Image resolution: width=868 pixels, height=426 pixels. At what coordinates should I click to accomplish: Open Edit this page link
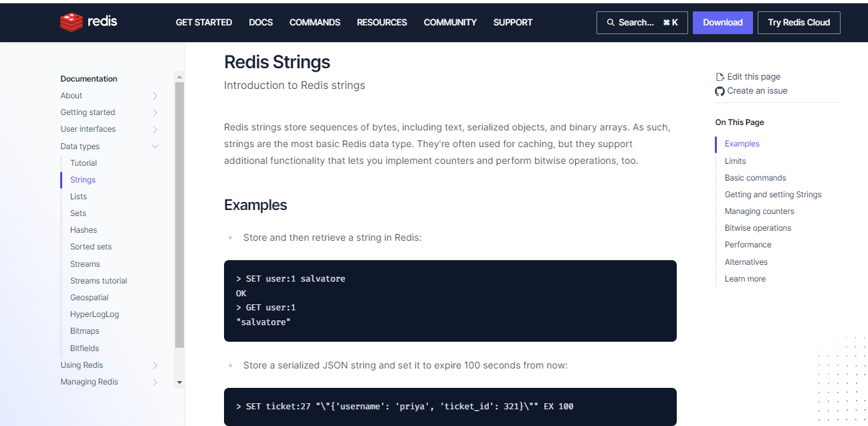pos(754,77)
